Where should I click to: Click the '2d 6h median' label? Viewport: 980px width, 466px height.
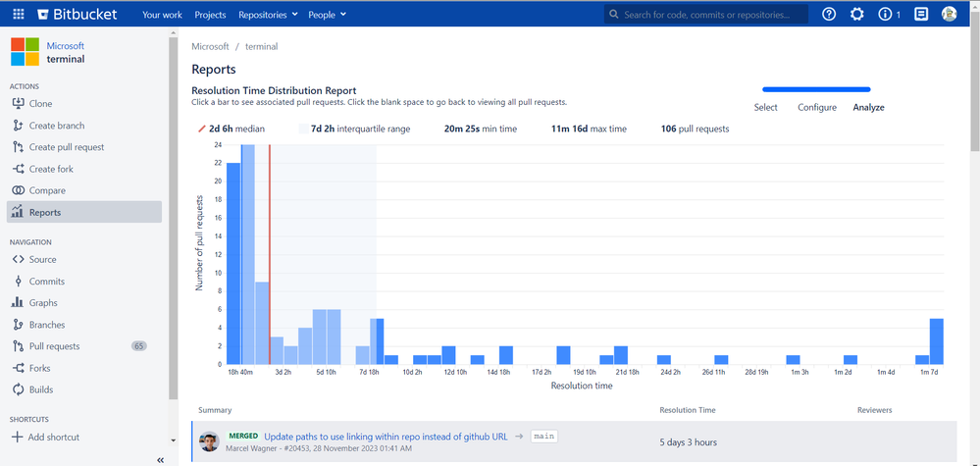[x=236, y=129]
